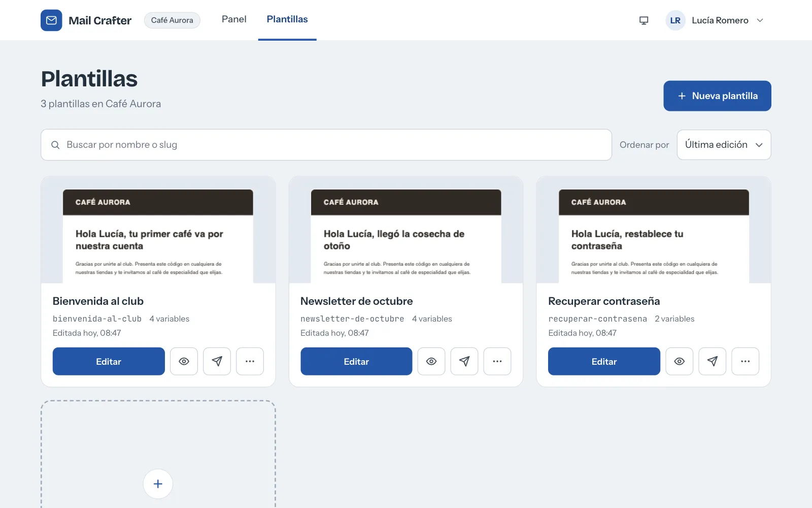Send a test of Newsletter de octubre

tap(464, 361)
